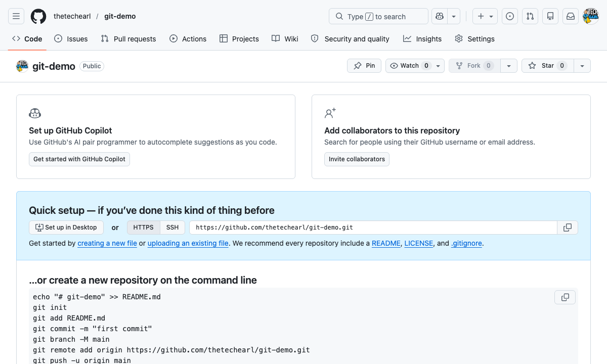The image size is (607, 364).
Task: Open the repository Settings tab
Action: pyautogui.click(x=474, y=39)
